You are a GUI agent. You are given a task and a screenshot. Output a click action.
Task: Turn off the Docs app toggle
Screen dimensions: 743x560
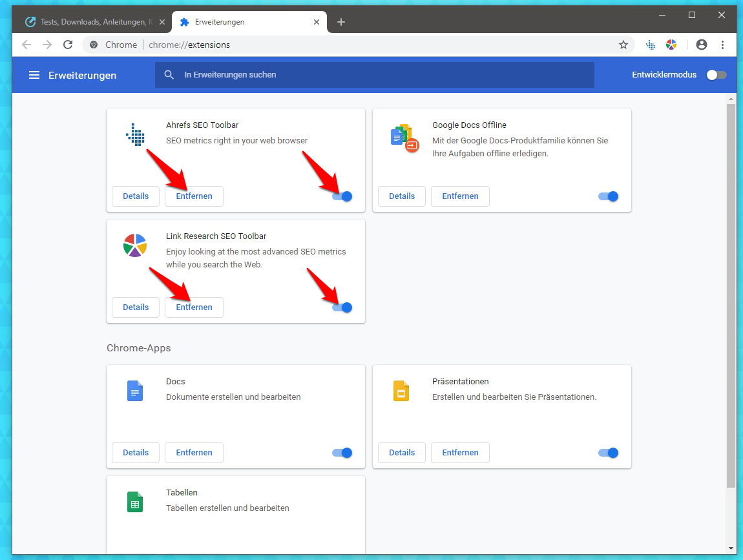pos(342,453)
